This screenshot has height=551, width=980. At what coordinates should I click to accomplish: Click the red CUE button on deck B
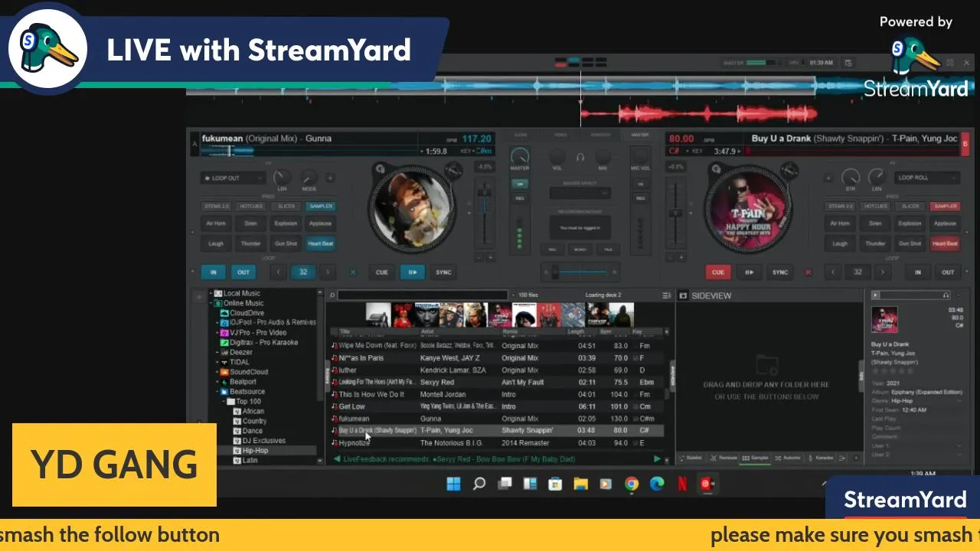point(718,272)
